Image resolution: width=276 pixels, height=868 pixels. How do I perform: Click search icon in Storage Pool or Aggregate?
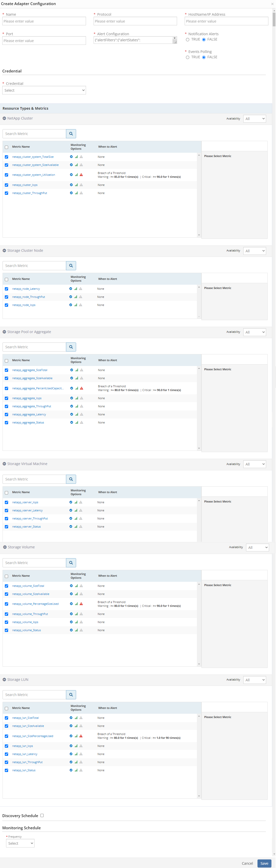click(71, 347)
